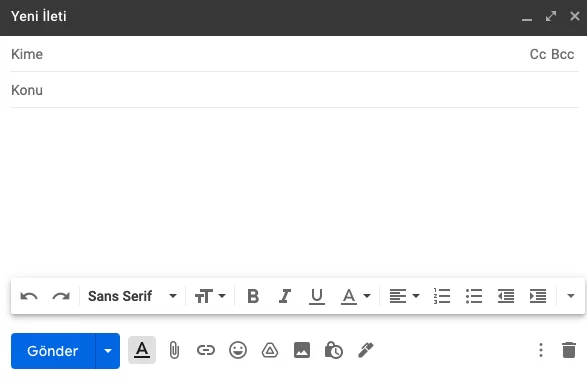Image resolution: width=587 pixels, height=381 pixels.
Task: Redo the last undone edit
Action: (x=61, y=296)
